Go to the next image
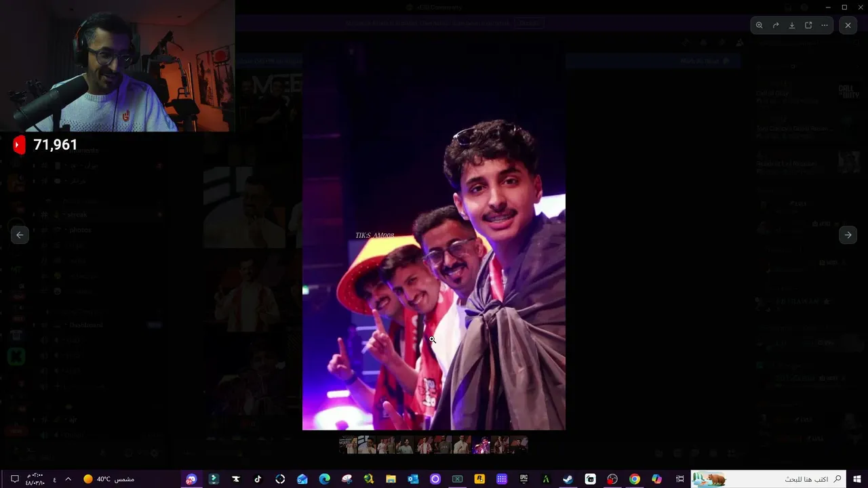 pos(848,235)
